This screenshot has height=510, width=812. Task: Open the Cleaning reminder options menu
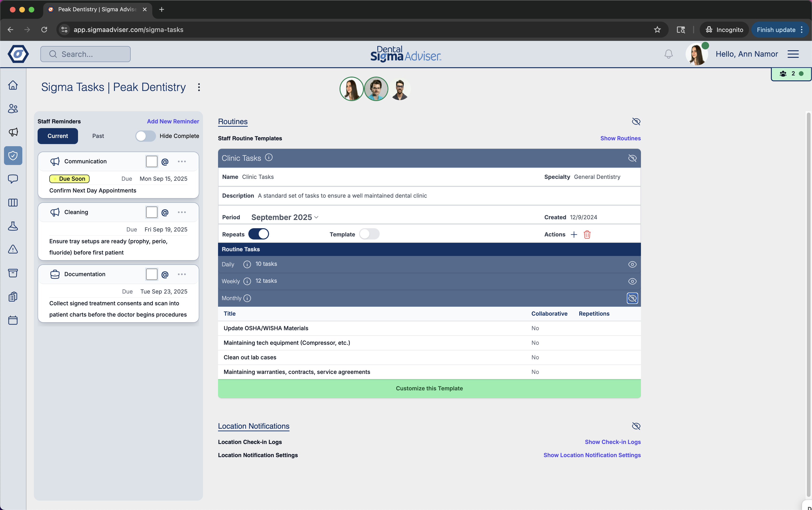click(x=182, y=212)
